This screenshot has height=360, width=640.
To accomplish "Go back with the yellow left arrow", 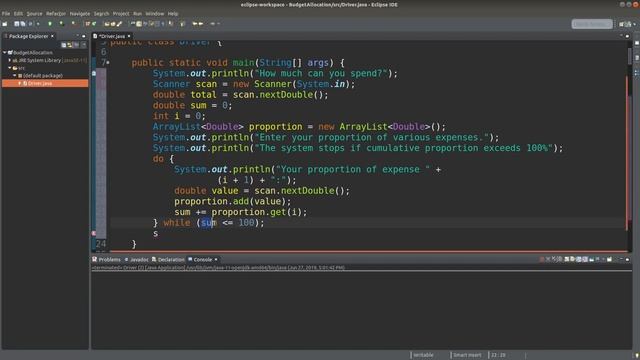I will click(x=195, y=24).
